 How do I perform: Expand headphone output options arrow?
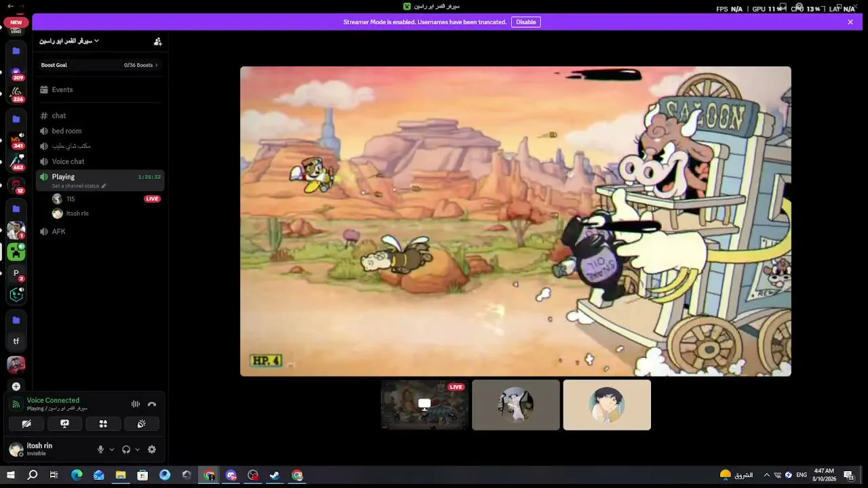click(138, 449)
